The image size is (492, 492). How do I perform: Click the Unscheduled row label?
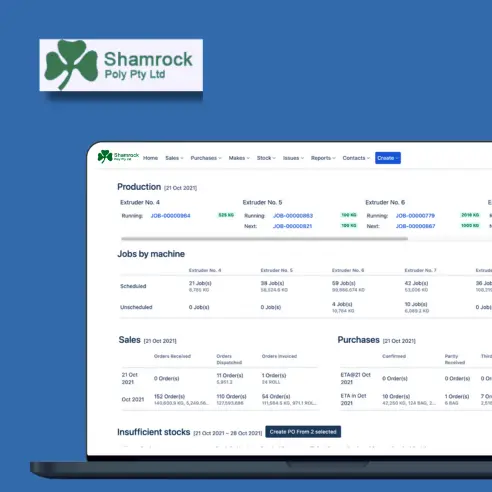136,307
